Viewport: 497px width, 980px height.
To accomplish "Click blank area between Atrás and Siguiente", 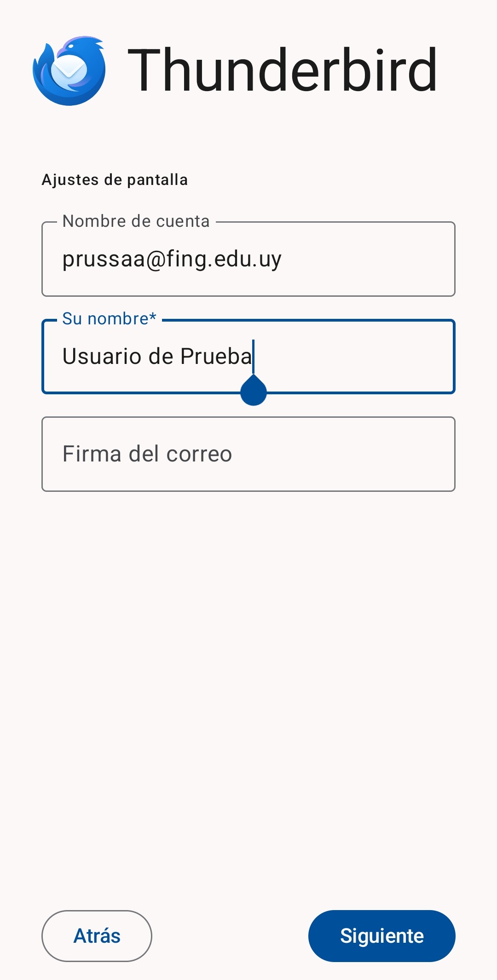I will click(230, 936).
